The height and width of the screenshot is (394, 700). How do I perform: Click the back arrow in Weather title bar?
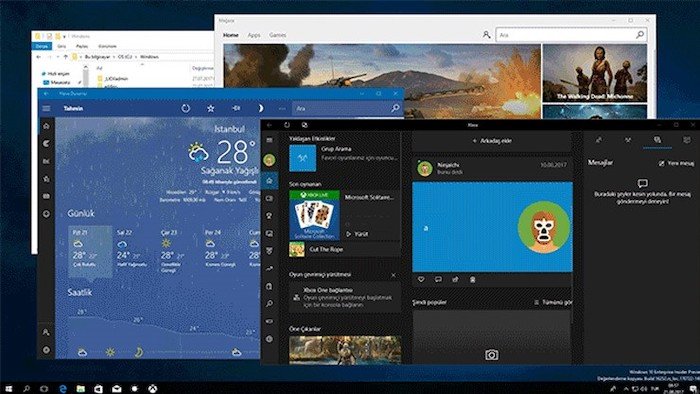(x=46, y=94)
